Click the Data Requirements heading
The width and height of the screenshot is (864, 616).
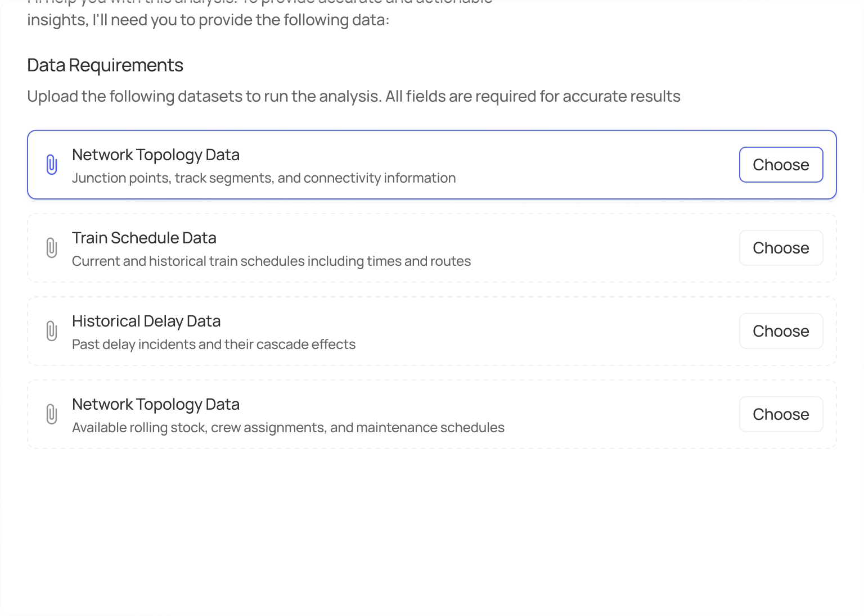pos(105,65)
